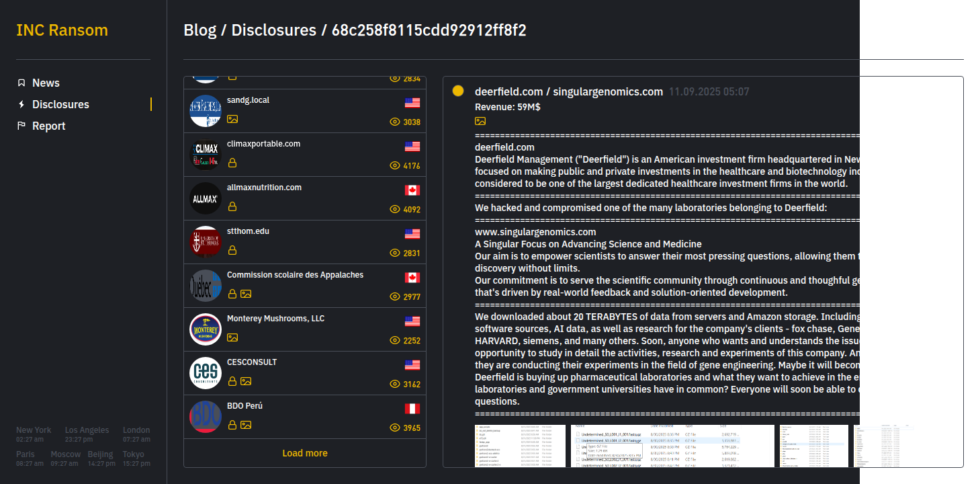The width and height of the screenshot is (980, 484).
Task: Click the INC Ransom site title
Action: point(62,30)
